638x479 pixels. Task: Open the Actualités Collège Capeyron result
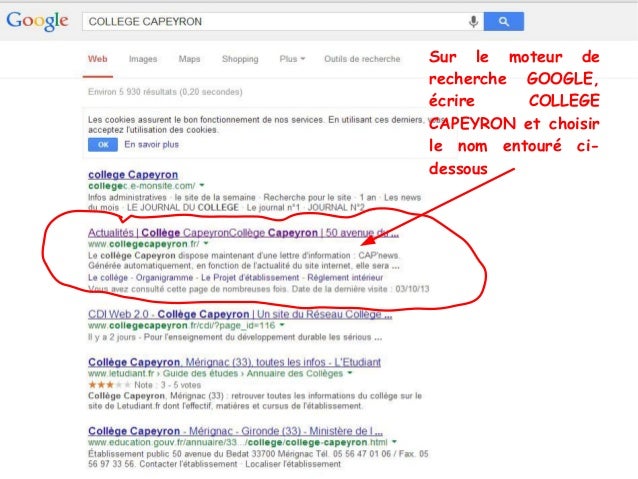[x=243, y=233]
